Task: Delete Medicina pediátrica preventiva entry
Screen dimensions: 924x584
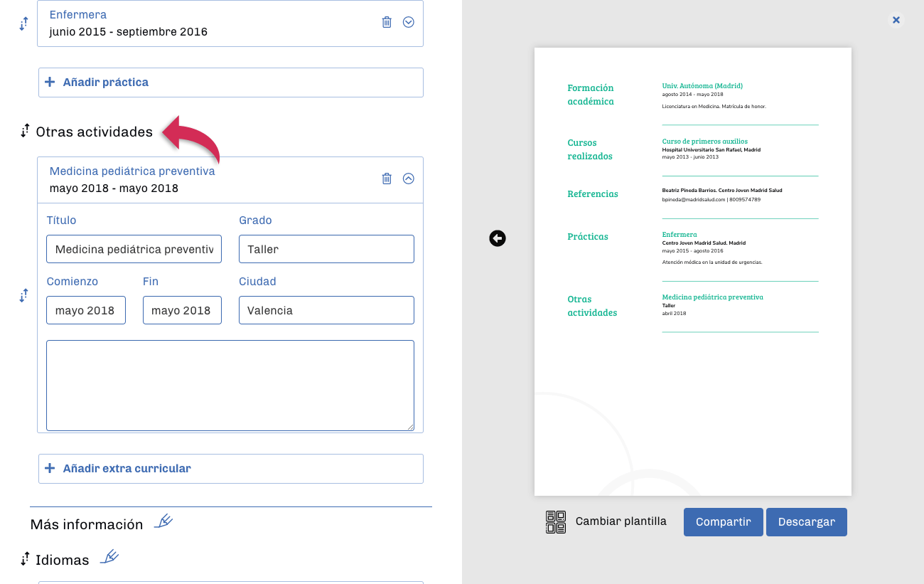Action: coord(387,179)
